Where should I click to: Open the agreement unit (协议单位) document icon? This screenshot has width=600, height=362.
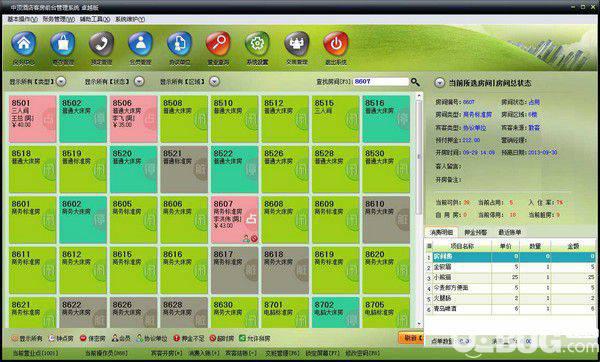point(179,44)
